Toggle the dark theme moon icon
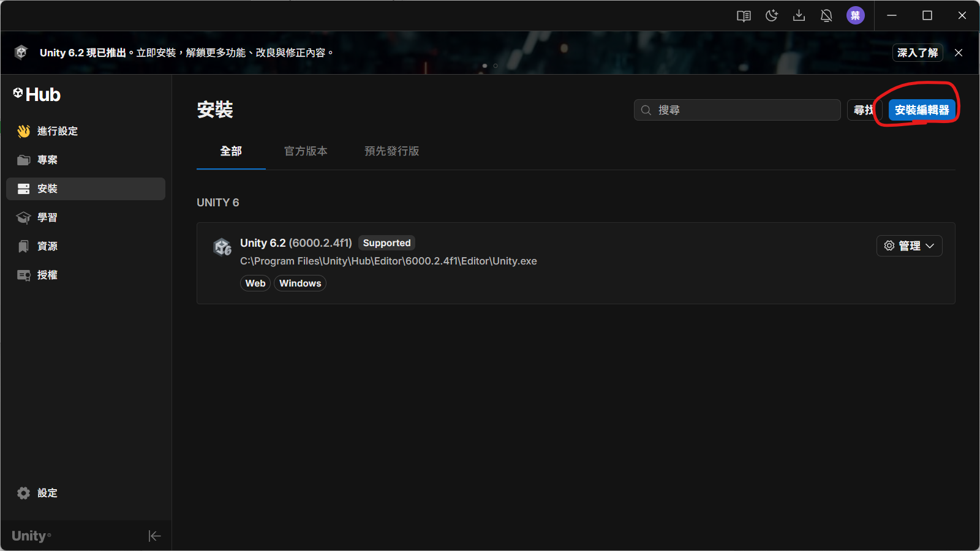Screen dimensions: 980x551 [772, 16]
